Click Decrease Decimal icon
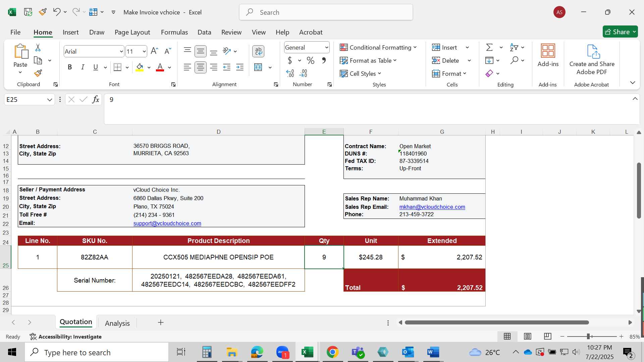The width and height of the screenshot is (644, 362). click(303, 73)
